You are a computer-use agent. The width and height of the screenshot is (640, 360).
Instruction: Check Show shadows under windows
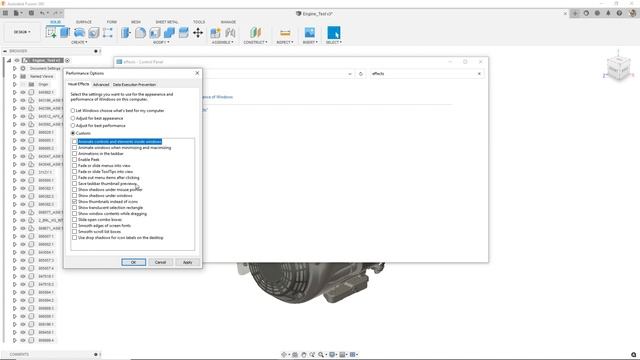[x=74, y=196]
